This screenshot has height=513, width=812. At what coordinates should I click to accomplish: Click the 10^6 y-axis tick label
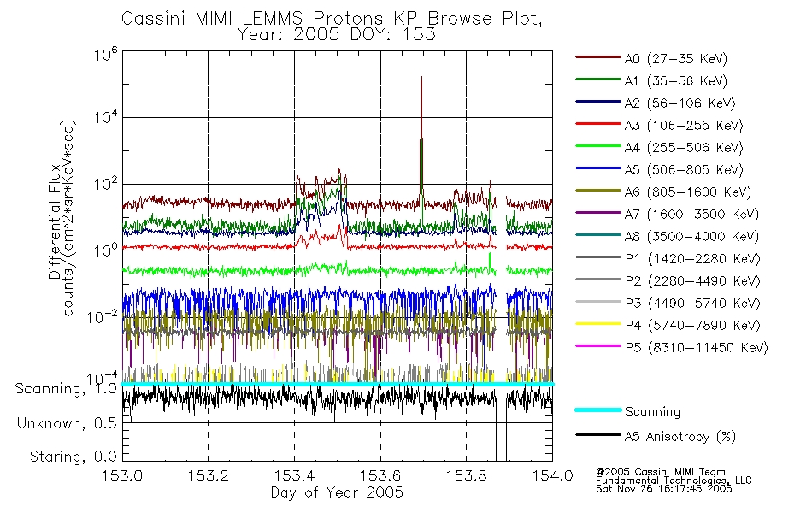pyautogui.click(x=105, y=53)
